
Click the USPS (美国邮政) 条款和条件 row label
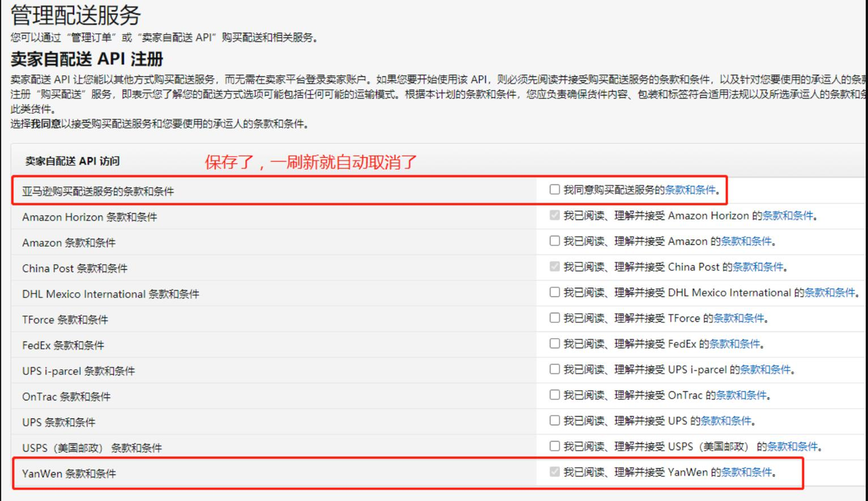point(92,448)
